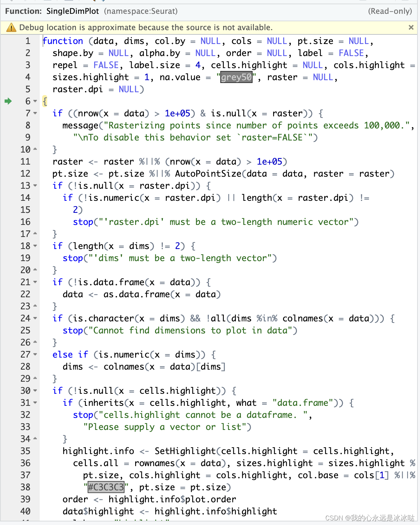Click the fold end marker at line 20
The width and height of the screenshot is (420, 525).
click(35, 270)
